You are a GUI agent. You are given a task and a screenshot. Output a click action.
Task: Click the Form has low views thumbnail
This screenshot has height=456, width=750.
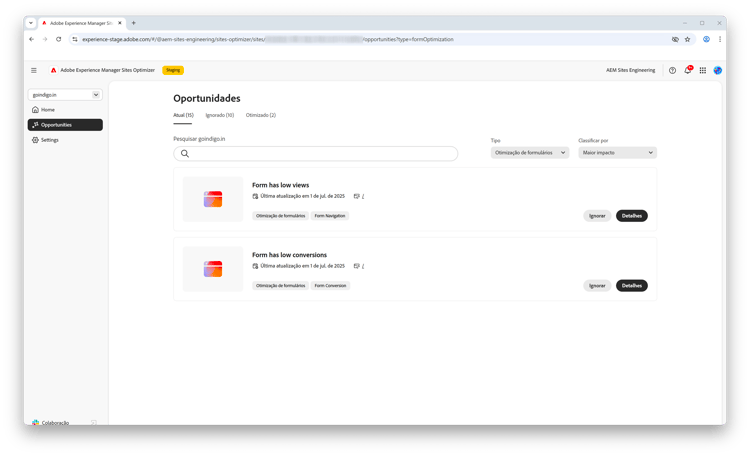(213, 199)
